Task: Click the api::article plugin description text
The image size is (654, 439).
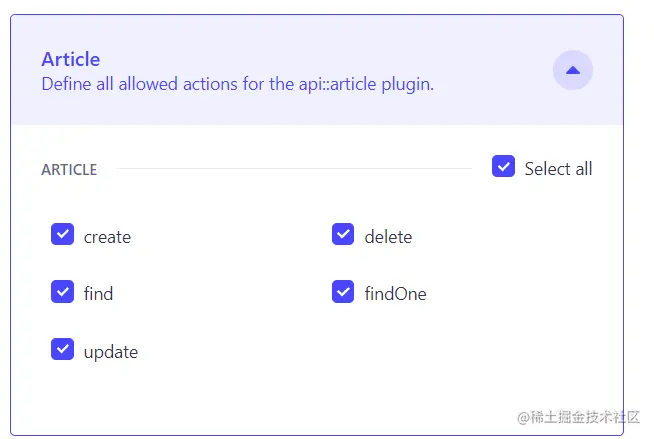Action: point(237,84)
